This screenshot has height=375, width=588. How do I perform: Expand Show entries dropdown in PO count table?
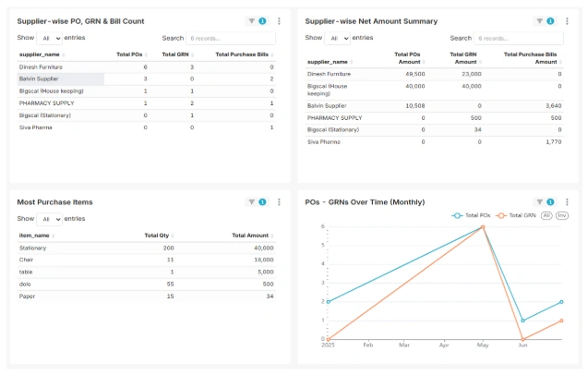pyautogui.click(x=49, y=39)
